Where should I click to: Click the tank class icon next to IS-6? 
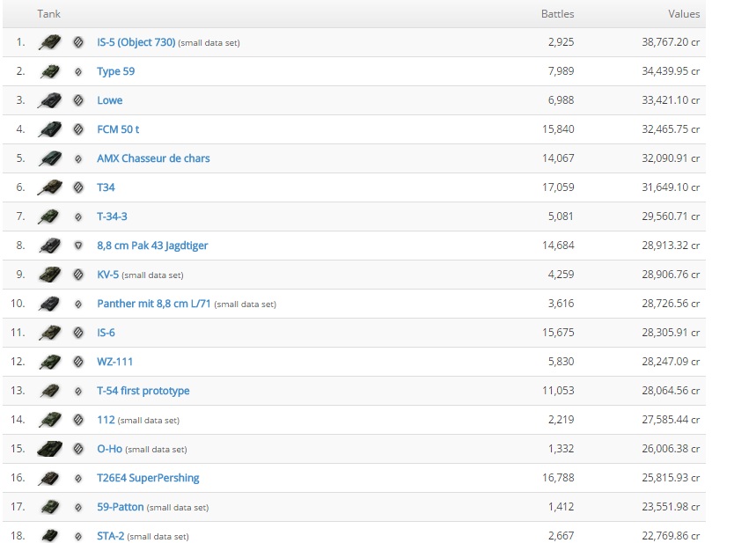point(78,333)
